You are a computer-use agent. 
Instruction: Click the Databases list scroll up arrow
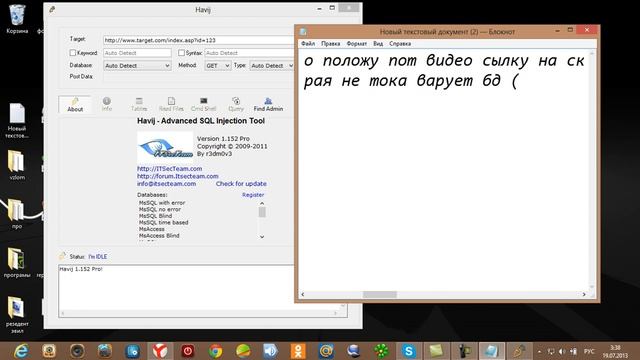click(262, 203)
